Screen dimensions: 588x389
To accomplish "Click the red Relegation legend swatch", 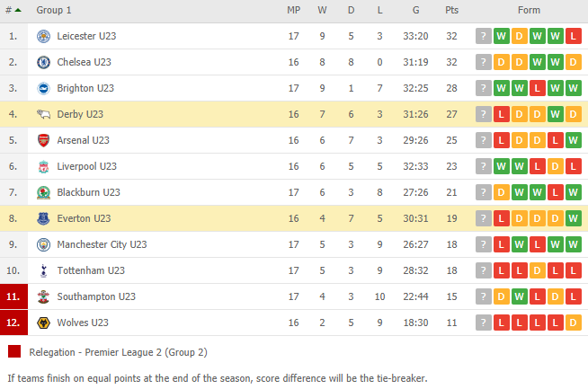I will [x=14, y=351].
